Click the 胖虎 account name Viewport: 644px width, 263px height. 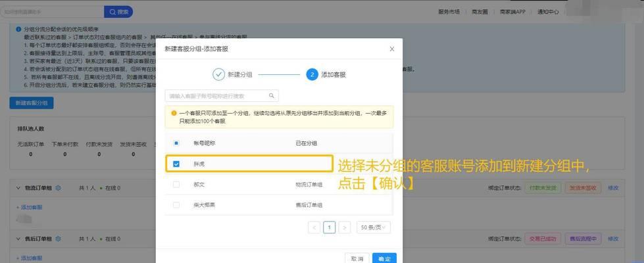tap(199, 164)
